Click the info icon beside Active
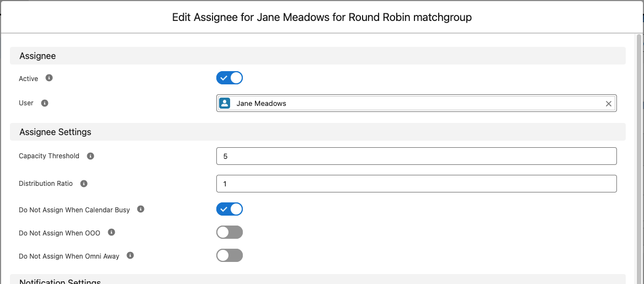The image size is (644, 284). [49, 78]
